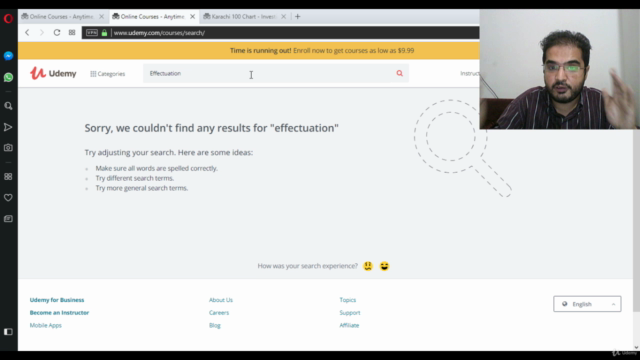
Task: Toggle the sidebar panel at bottom left
Action: tap(8, 332)
